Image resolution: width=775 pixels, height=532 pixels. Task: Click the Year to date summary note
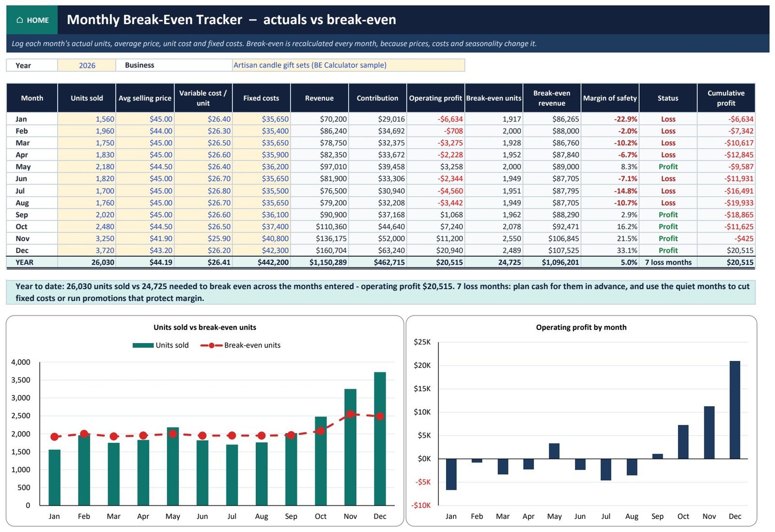381,292
